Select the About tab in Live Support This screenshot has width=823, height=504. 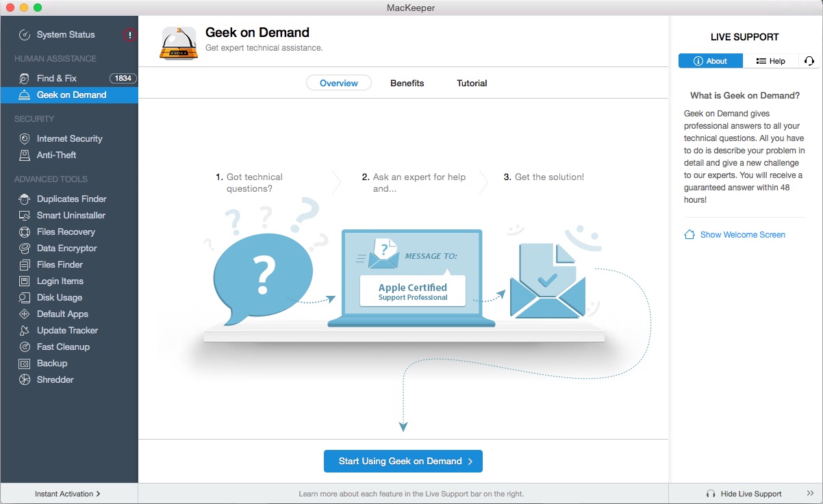point(711,61)
